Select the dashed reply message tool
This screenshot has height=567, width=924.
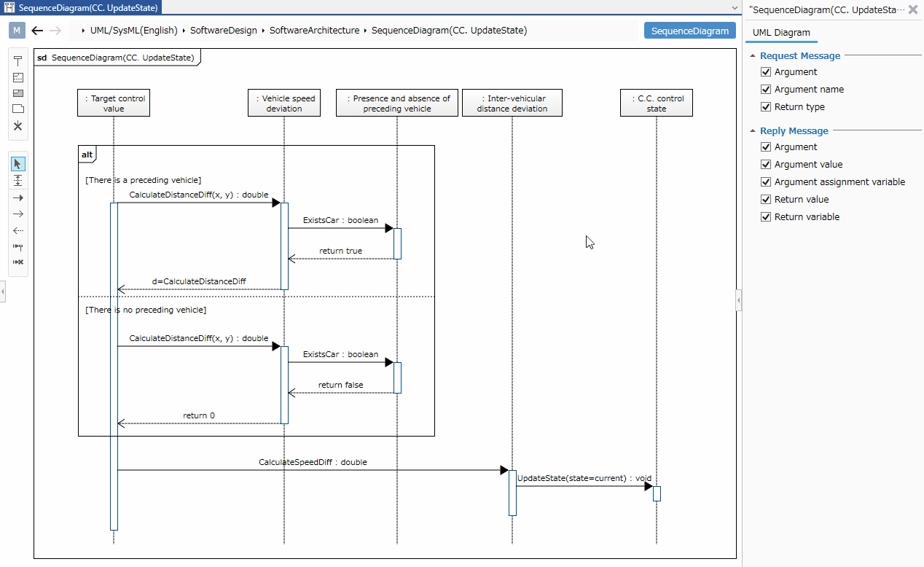click(18, 230)
